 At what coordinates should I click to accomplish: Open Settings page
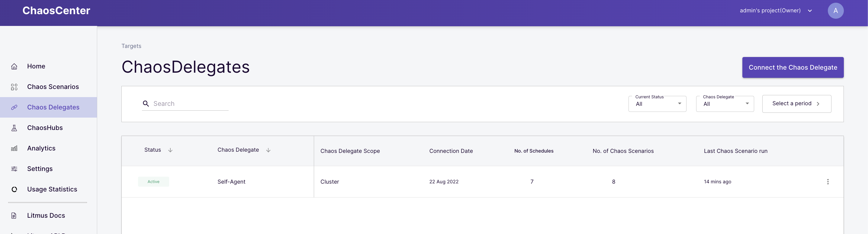(40, 169)
